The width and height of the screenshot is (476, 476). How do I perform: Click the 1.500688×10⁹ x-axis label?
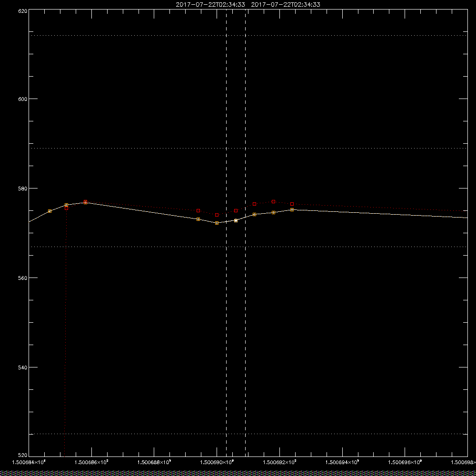click(x=154, y=462)
